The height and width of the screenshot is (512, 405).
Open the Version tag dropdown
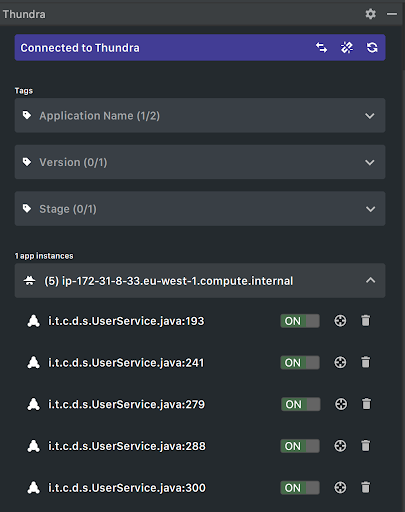(x=200, y=162)
